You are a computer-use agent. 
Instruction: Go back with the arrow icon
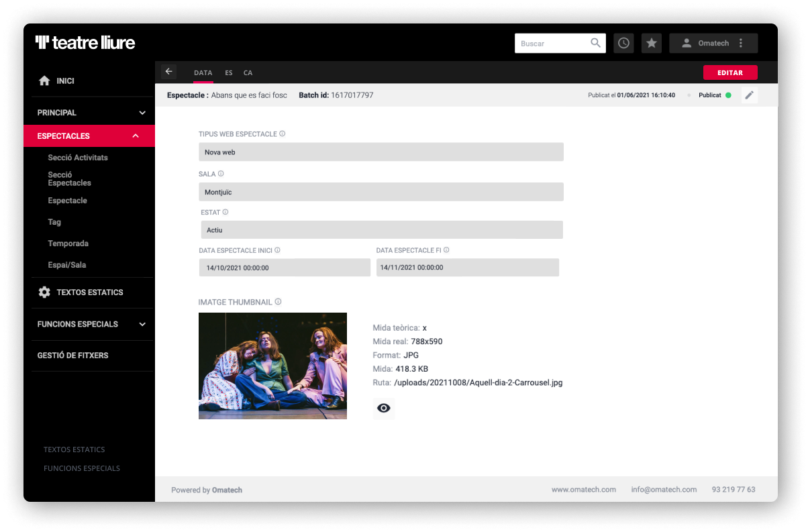coord(168,71)
